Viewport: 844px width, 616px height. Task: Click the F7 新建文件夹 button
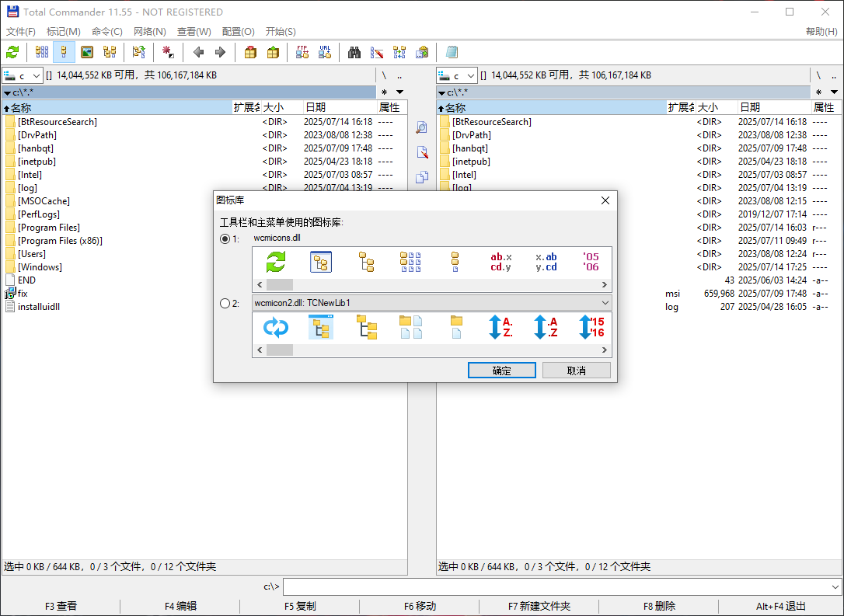[539, 607]
